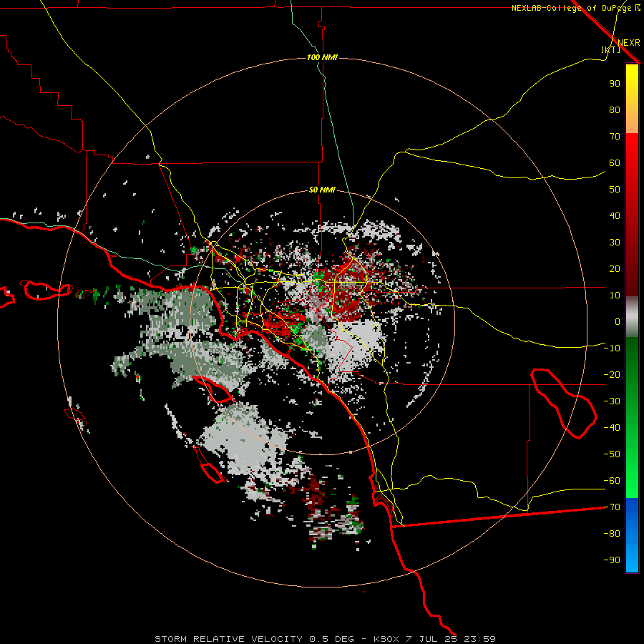
Task: Click the 80 value on the velocity scale
Action: pyautogui.click(x=615, y=109)
